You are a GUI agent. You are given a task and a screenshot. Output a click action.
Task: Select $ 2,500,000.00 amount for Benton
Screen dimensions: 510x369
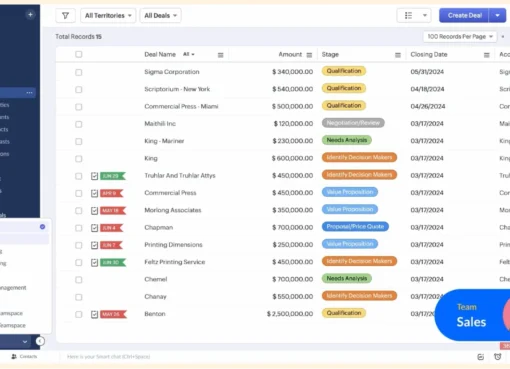point(290,314)
